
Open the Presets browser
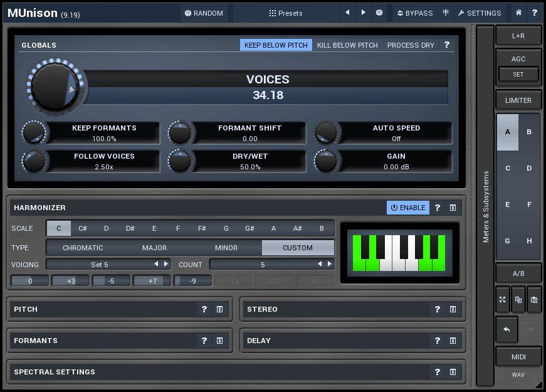pyautogui.click(x=285, y=13)
